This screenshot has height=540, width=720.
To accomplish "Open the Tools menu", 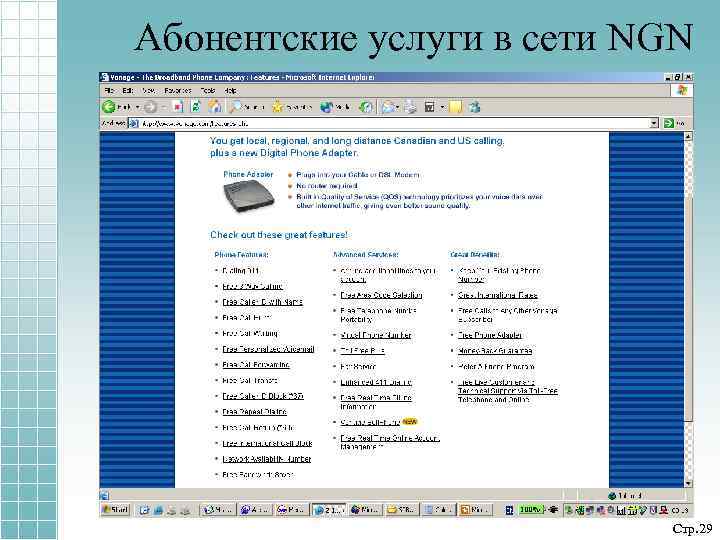I will tap(208, 90).
